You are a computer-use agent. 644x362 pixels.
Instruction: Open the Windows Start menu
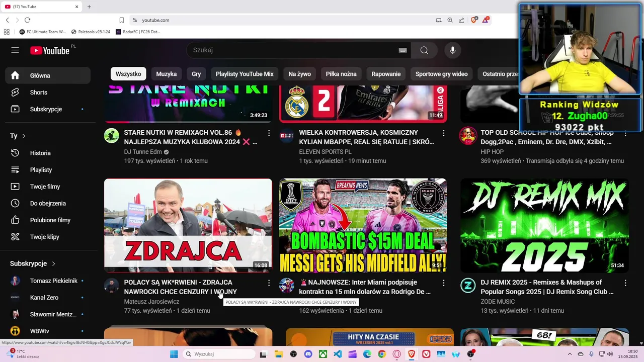[174, 354]
